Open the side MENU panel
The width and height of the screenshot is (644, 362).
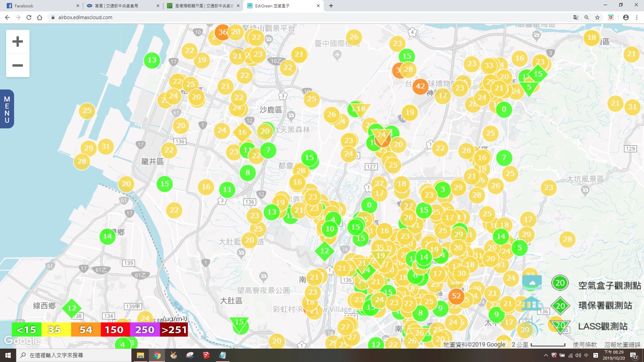click(7, 109)
